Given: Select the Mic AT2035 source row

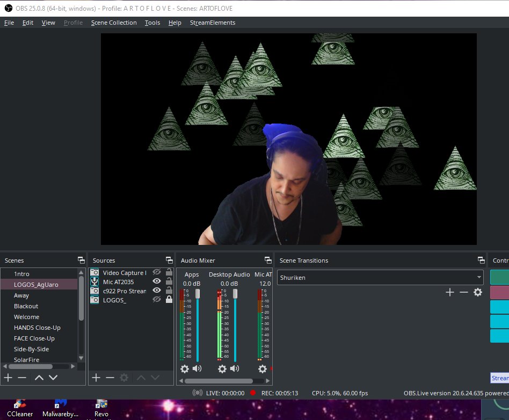Looking at the screenshot, I should pyautogui.click(x=131, y=281).
